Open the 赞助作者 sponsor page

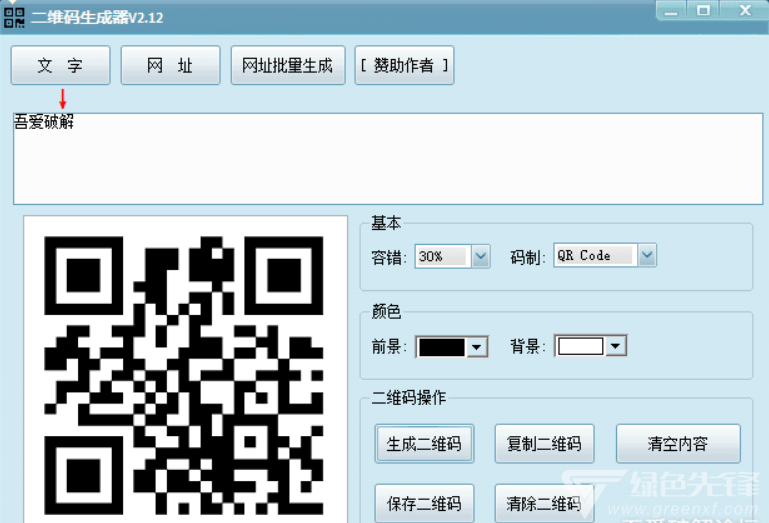404,65
